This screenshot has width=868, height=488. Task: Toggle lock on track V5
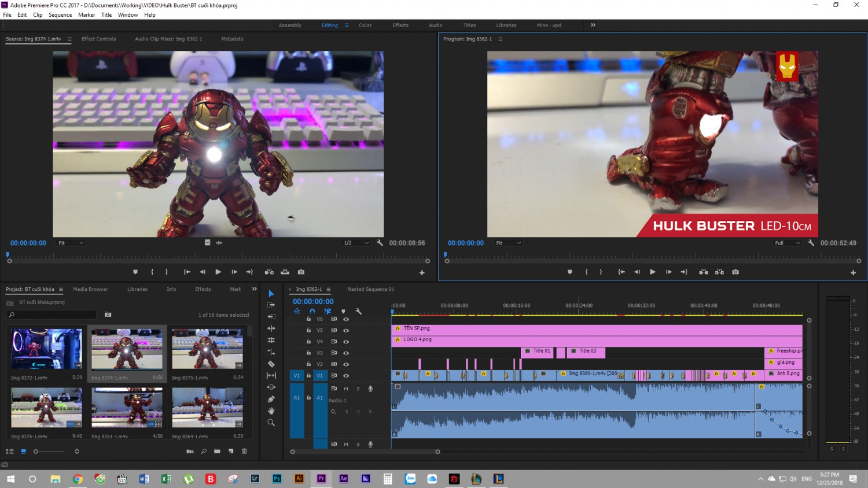coord(308,330)
